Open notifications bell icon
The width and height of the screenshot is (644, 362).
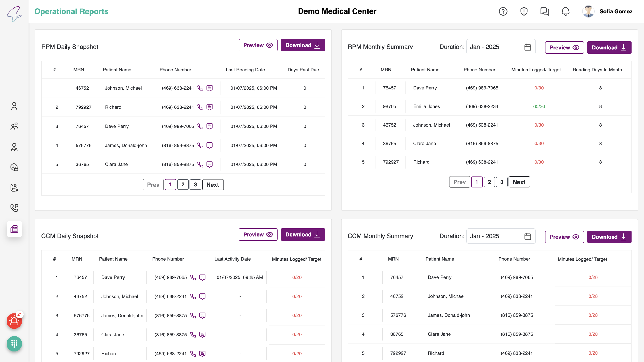565,11
